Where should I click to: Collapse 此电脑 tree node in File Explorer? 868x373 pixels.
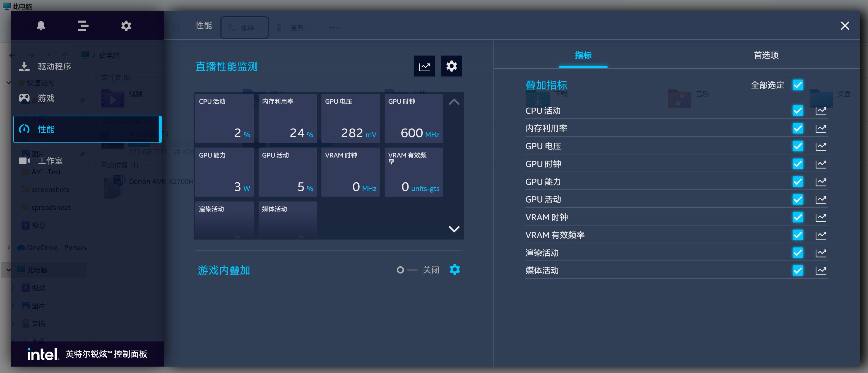[8, 270]
